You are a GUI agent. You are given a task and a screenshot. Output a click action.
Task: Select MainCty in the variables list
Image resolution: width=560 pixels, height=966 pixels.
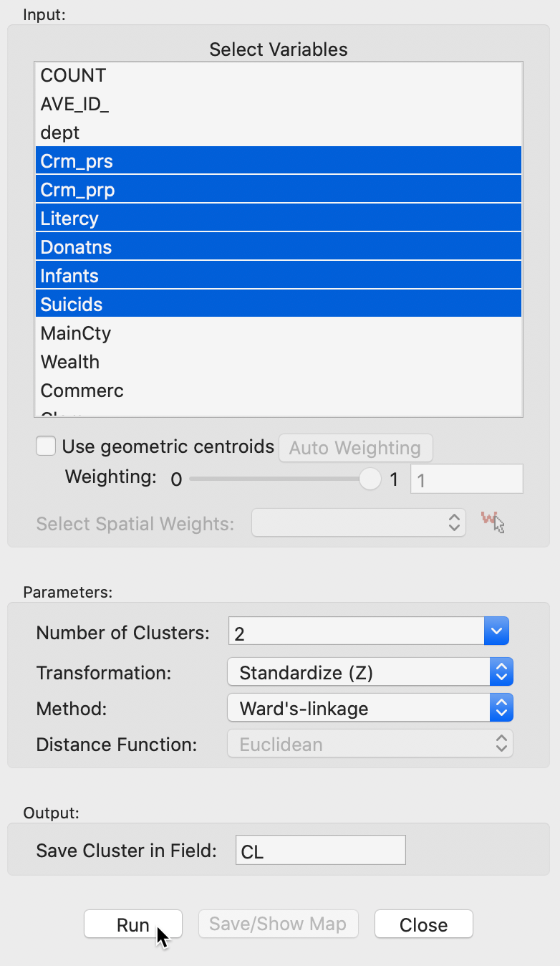279,333
